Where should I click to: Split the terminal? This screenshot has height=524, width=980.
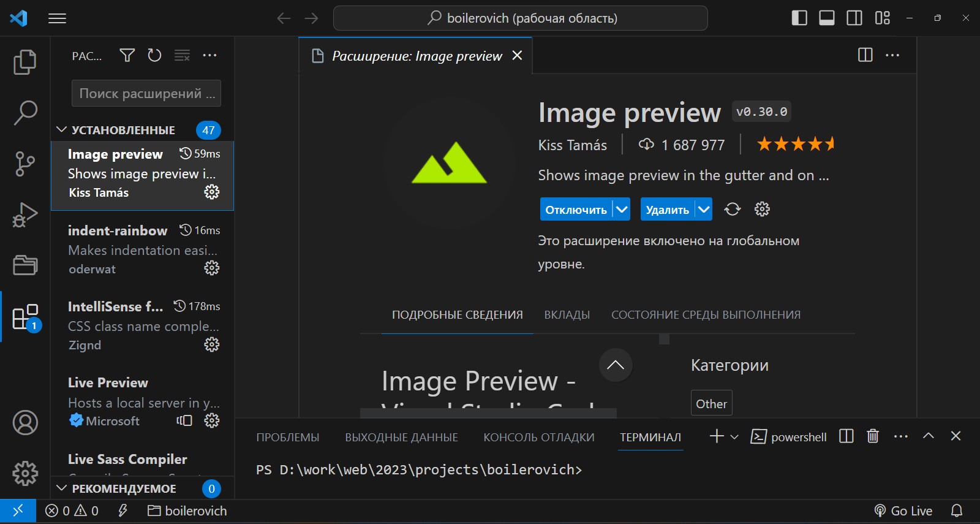tap(846, 436)
